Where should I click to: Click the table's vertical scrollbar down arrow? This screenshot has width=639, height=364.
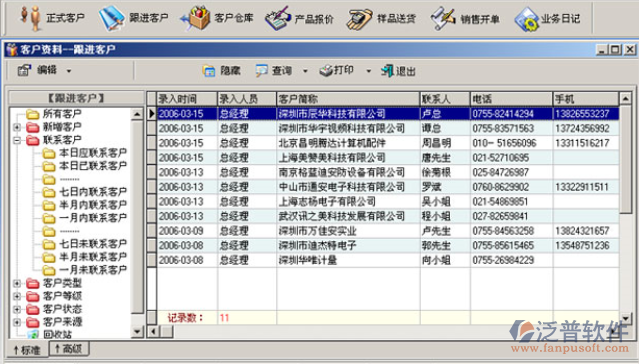click(x=626, y=318)
